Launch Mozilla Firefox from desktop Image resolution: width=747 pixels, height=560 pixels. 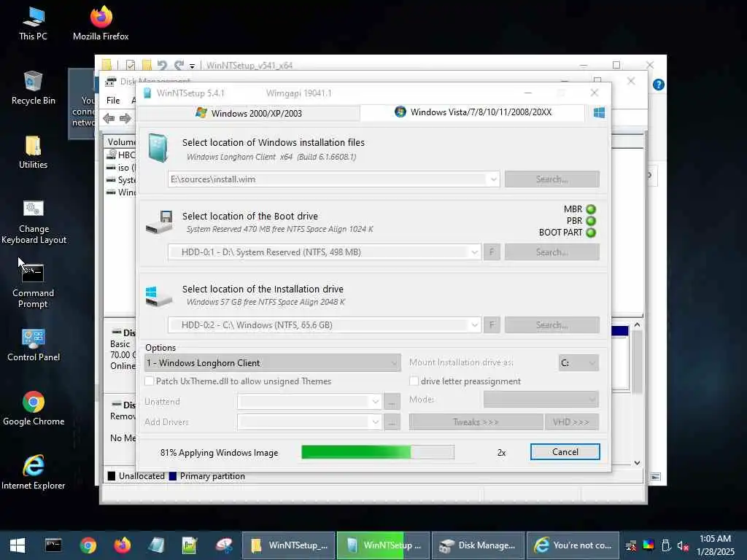point(101,24)
